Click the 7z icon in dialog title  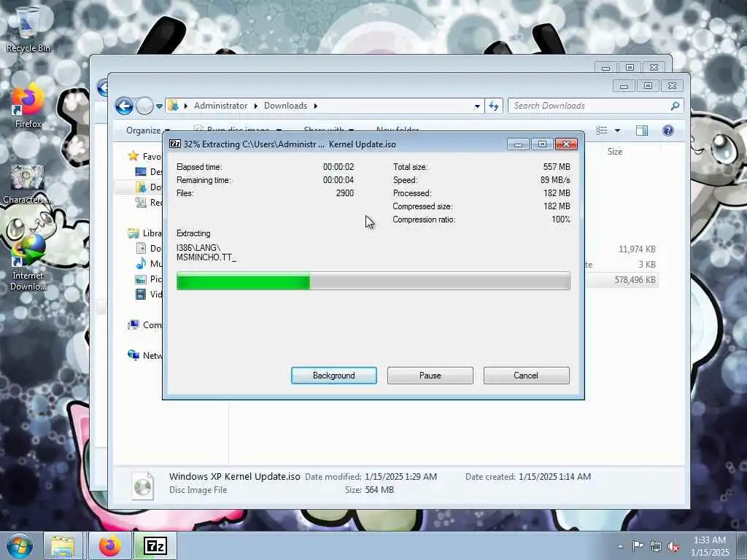[x=175, y=144]
